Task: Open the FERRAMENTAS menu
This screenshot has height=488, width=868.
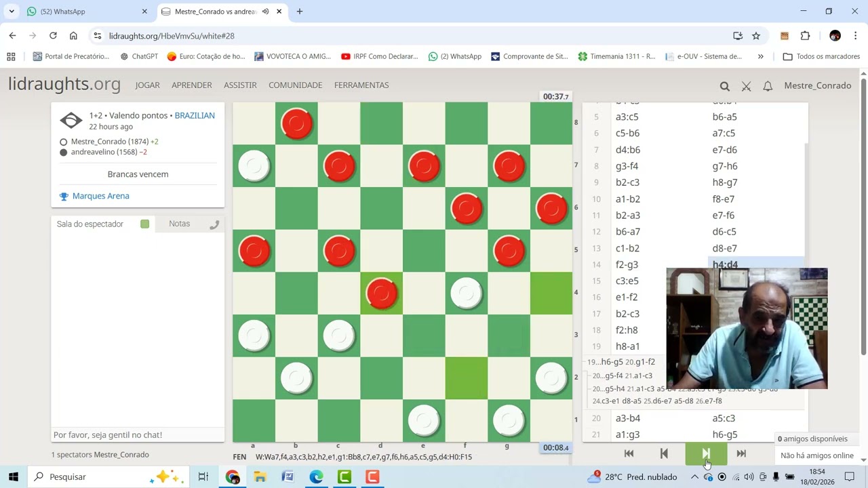Action: pos(361,85)
